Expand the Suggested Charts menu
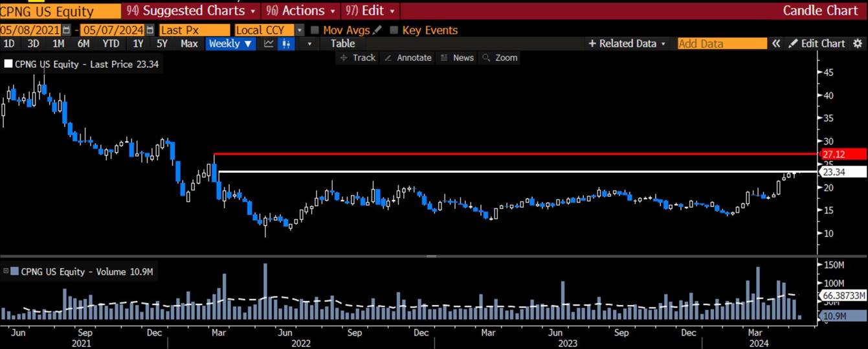Image resolution: width=868 pixels, height=349 pixels. point(190,11)
